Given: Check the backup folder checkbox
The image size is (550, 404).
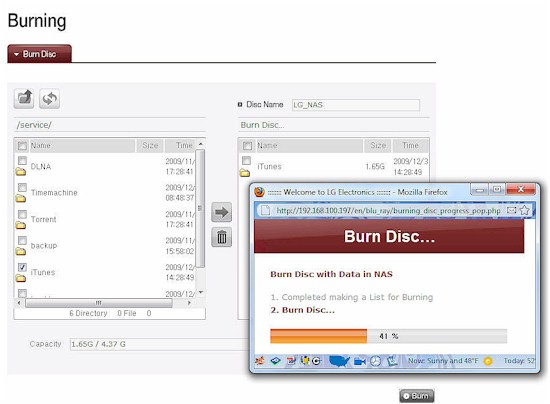Looking at the screenshot, I should pos(22,240).
